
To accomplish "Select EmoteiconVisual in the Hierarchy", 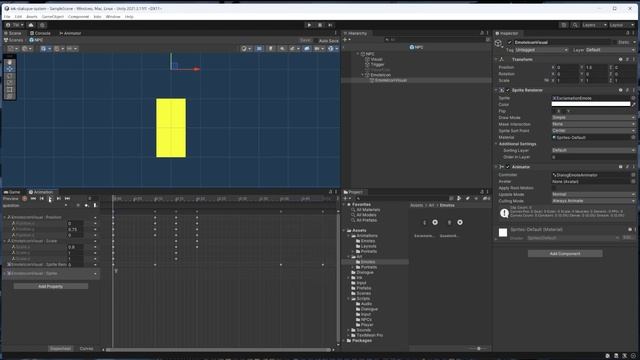I will pos(391,80).
